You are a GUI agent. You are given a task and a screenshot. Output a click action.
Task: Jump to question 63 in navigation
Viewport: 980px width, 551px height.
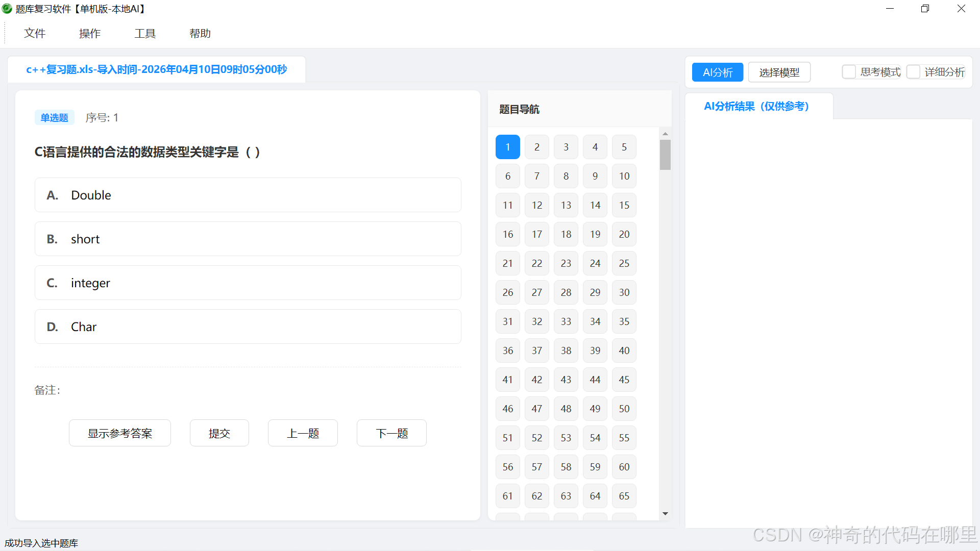coord(566,496)
